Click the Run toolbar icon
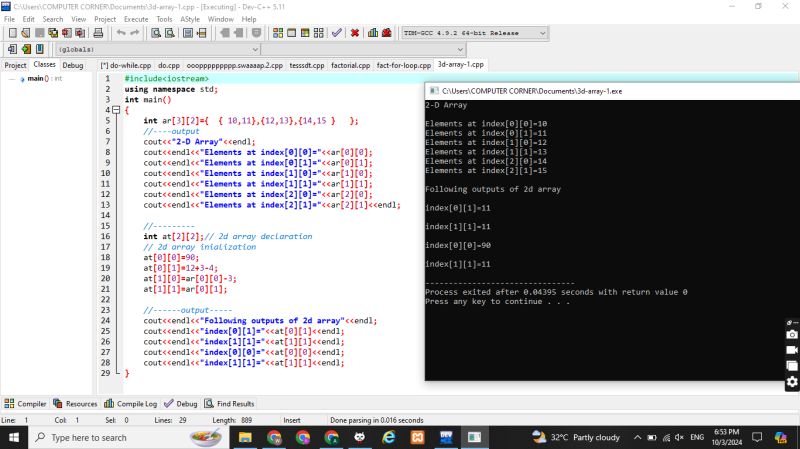Image resolution: width=800 pixels, height=449 pixels. [291, 33]
